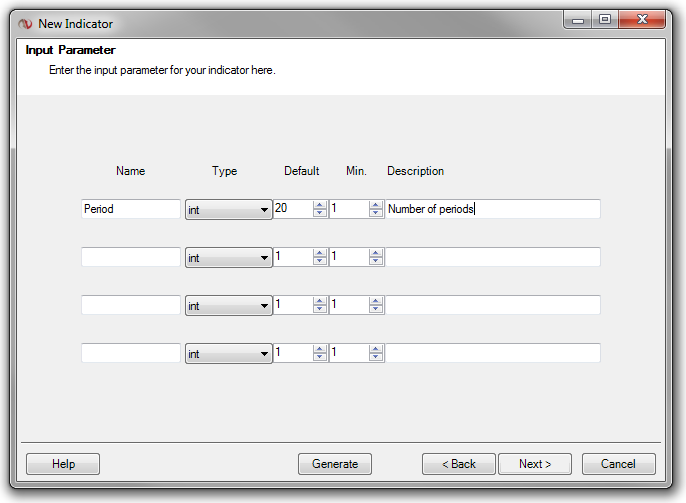686x503 pixels.
Task: Click the empty Name field in second row
Action: point(130,257)
